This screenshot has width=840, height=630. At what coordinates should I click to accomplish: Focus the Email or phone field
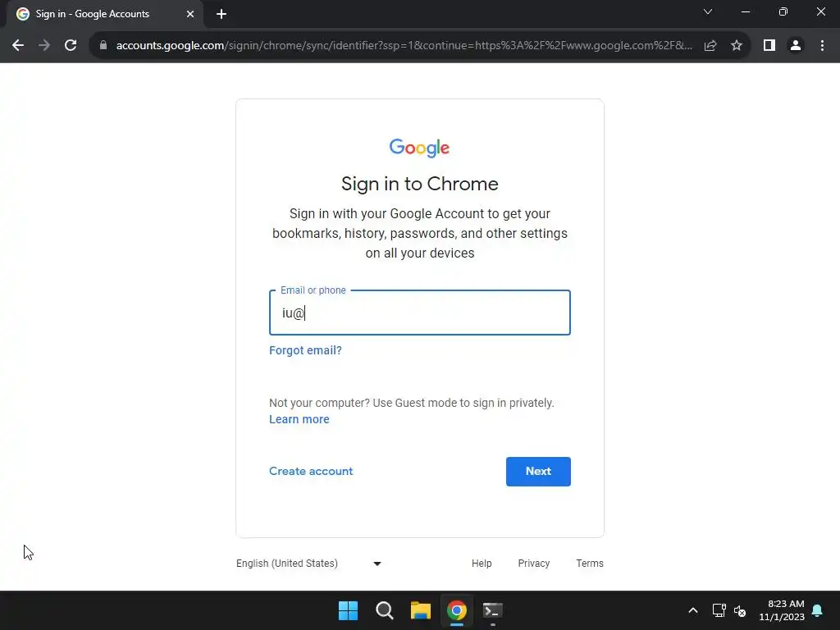pos(419,313)
